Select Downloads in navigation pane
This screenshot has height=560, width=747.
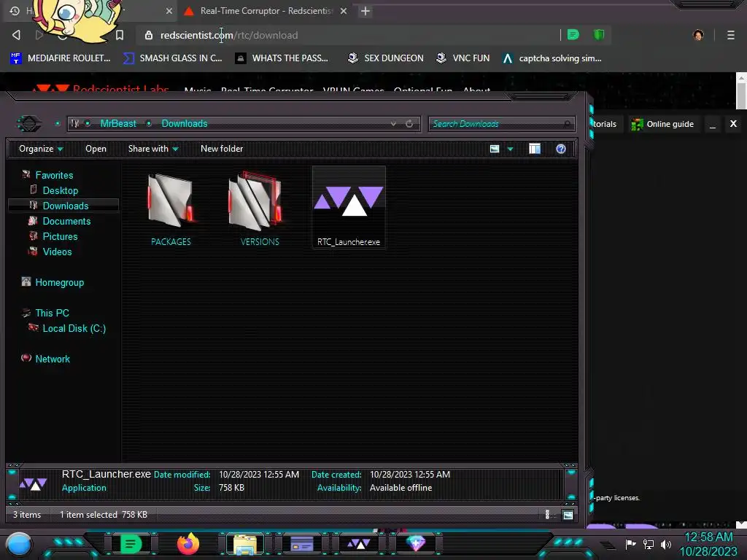click(65, 206)
